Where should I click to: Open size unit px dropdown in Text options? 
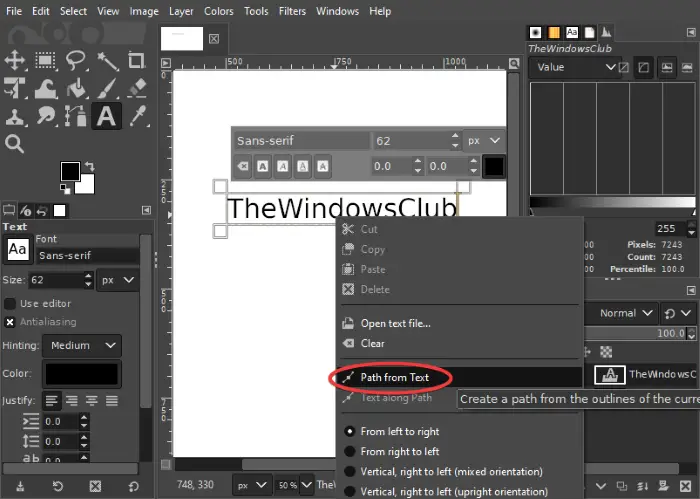117,280
